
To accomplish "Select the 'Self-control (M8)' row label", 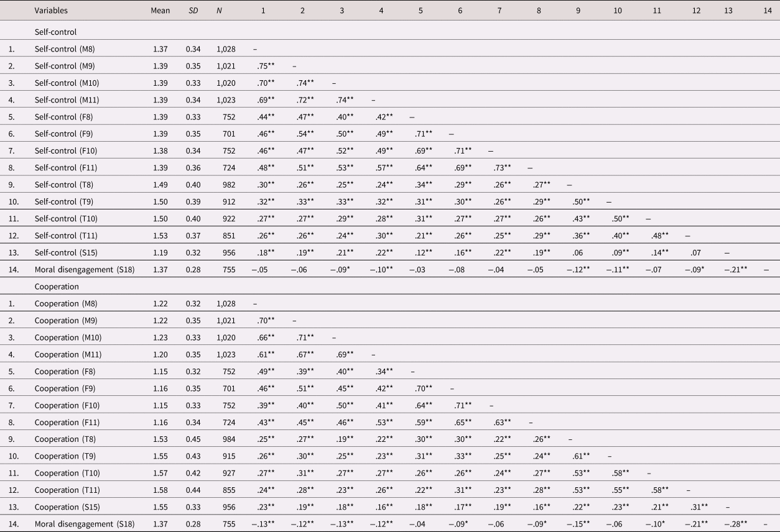I will 65,48.
